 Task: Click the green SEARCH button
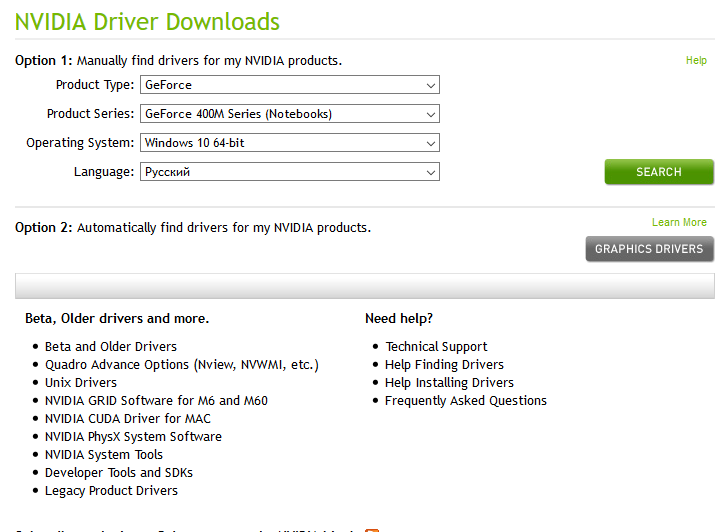point(659,172)
